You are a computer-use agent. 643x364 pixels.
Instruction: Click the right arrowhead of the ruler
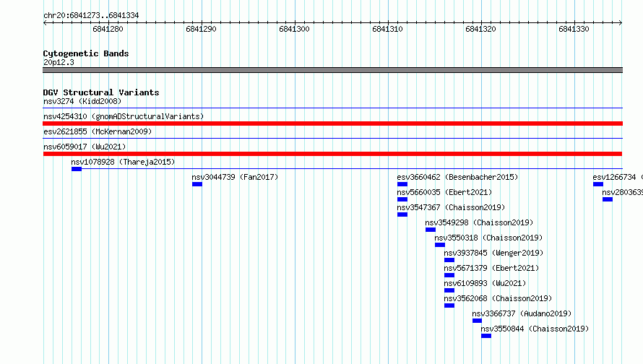(621, 22)
